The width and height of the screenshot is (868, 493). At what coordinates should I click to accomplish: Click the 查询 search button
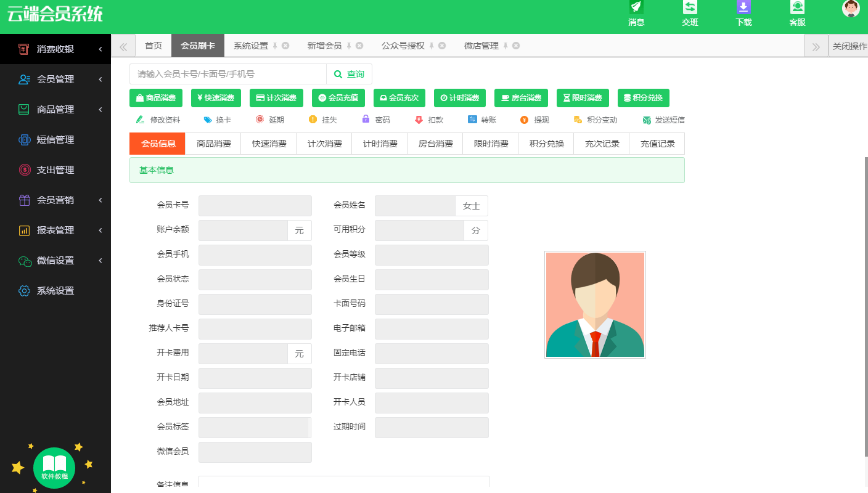click(349, 74)
